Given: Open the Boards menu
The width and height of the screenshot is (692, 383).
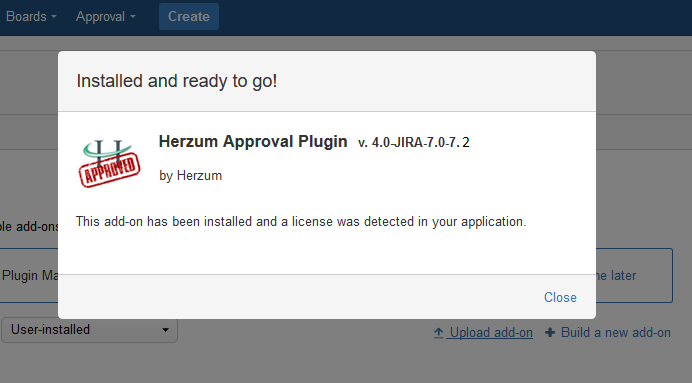Looking at the screenshot, I should [31, 16].
